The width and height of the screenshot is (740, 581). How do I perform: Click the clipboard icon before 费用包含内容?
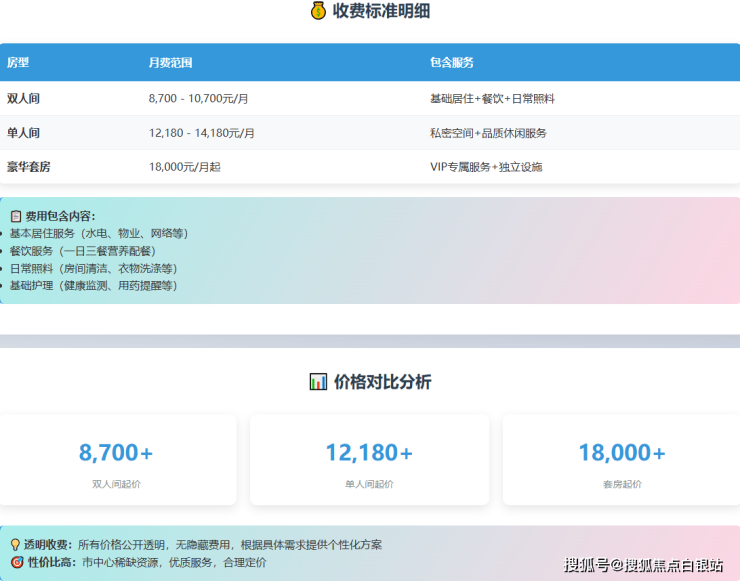coord(15,216)
